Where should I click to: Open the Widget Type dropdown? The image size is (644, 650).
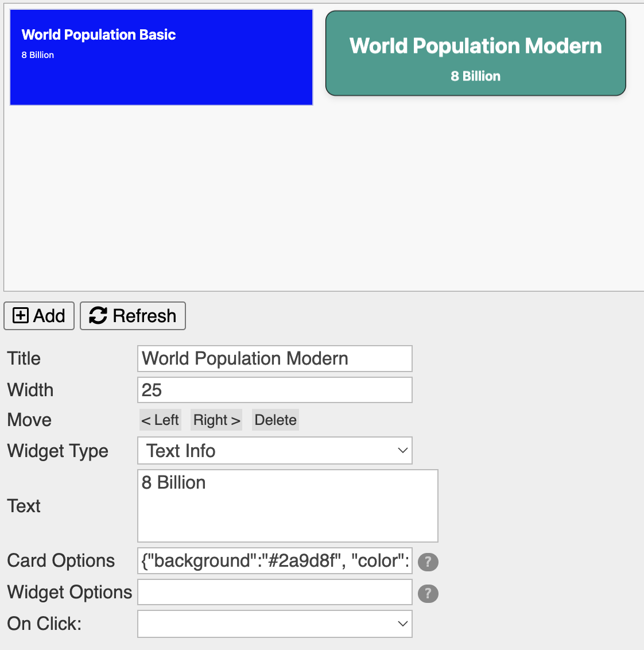pos(275,451)
